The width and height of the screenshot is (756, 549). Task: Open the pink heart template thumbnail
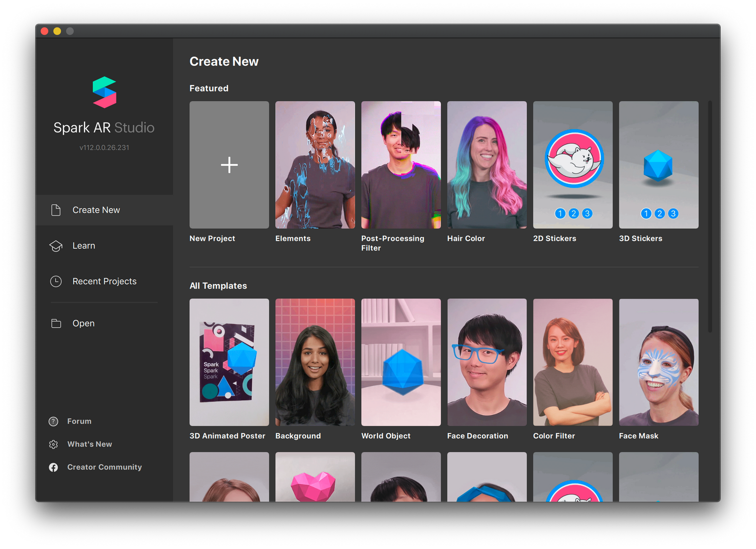pos(315,477)
